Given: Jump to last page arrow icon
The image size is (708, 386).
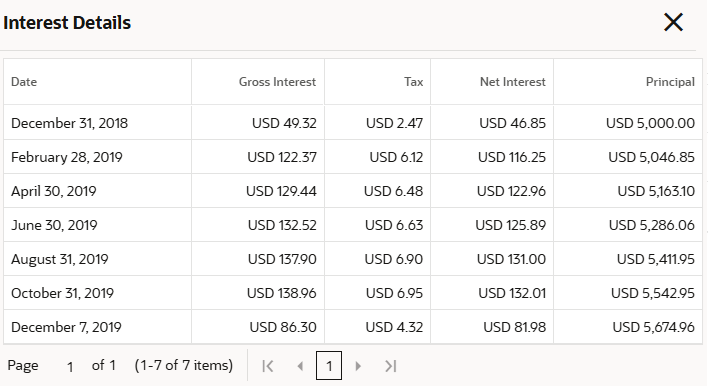Looking at the screenshot, I should (391, 366).
